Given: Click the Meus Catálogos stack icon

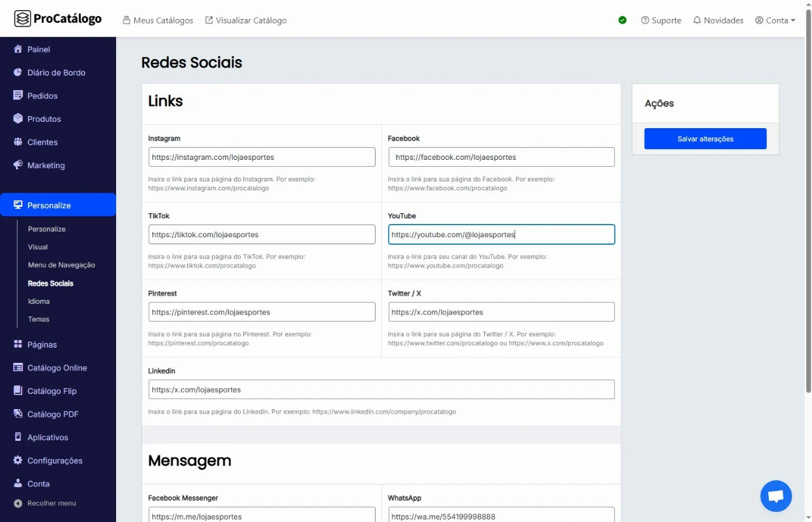Looking at the screenshot, I should coord(126,20).
